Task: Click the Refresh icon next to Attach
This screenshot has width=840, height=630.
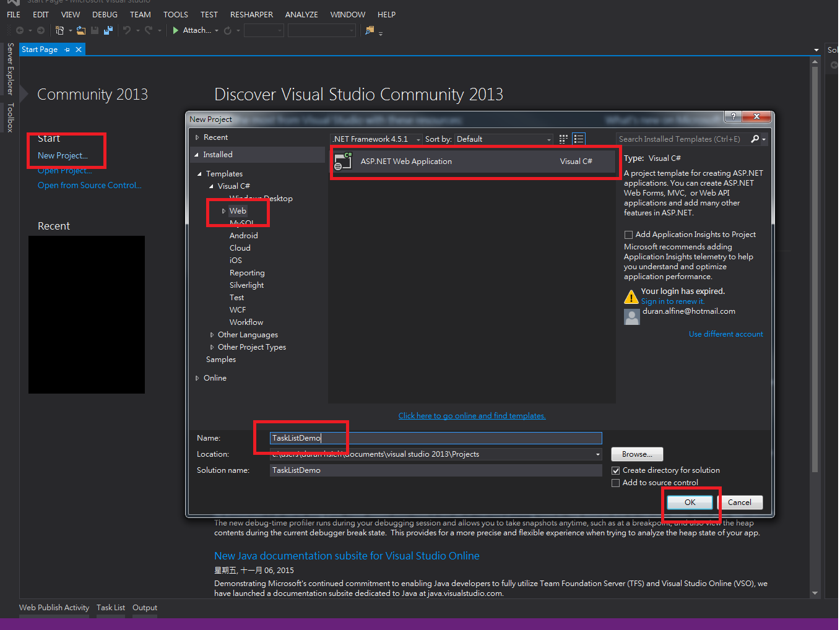Action: coord(228,30)
